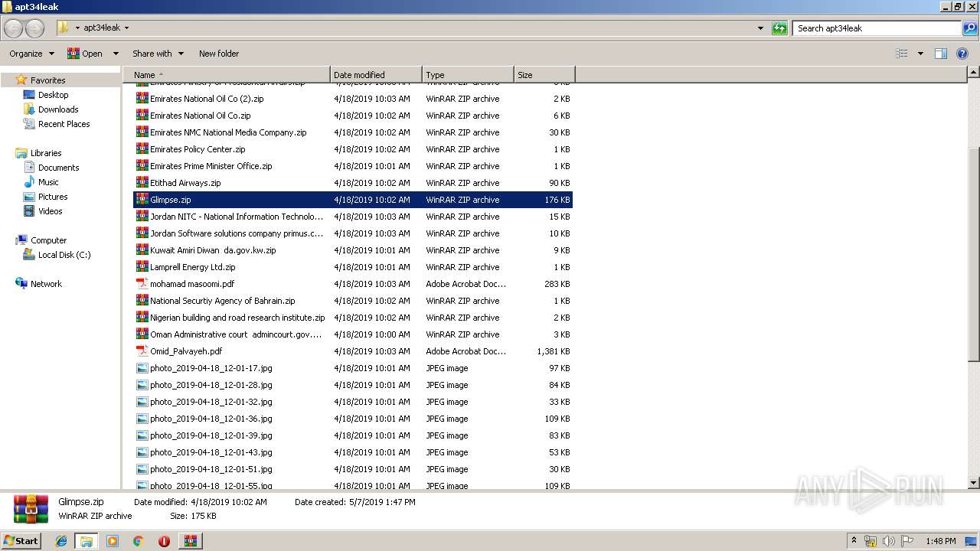Expand the address bar history dropdown
This screenshot has width=980, height=551.
coord(760,28)
